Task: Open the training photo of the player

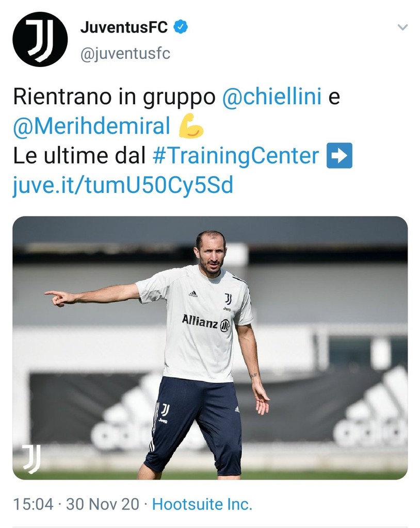Action: [x=210, y=348]
